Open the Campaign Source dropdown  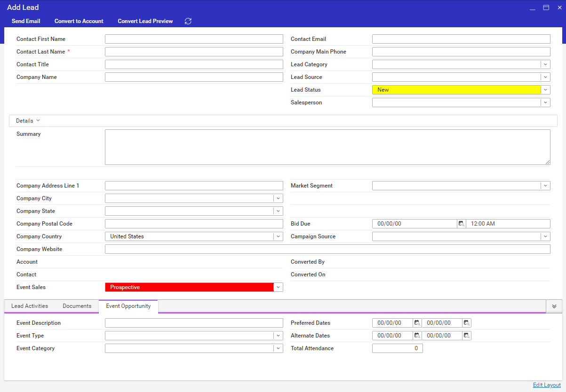[x=545, y=236]
